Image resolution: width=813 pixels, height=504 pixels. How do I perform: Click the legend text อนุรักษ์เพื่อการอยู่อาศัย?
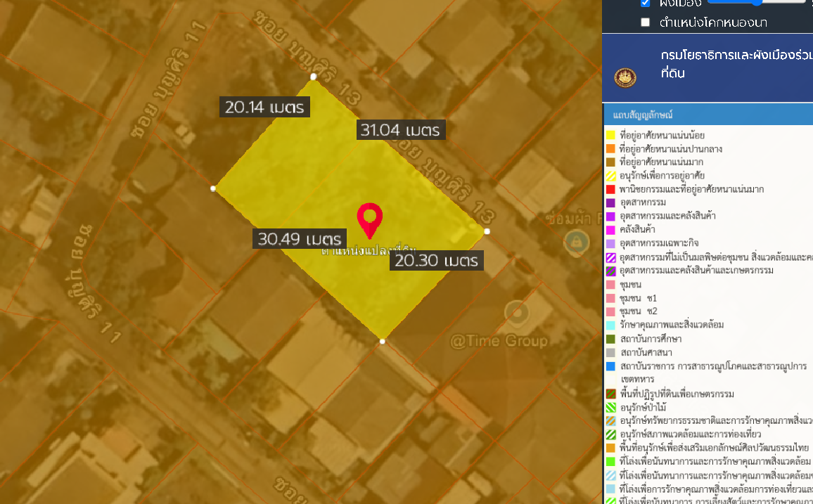(x=662, y=176)
